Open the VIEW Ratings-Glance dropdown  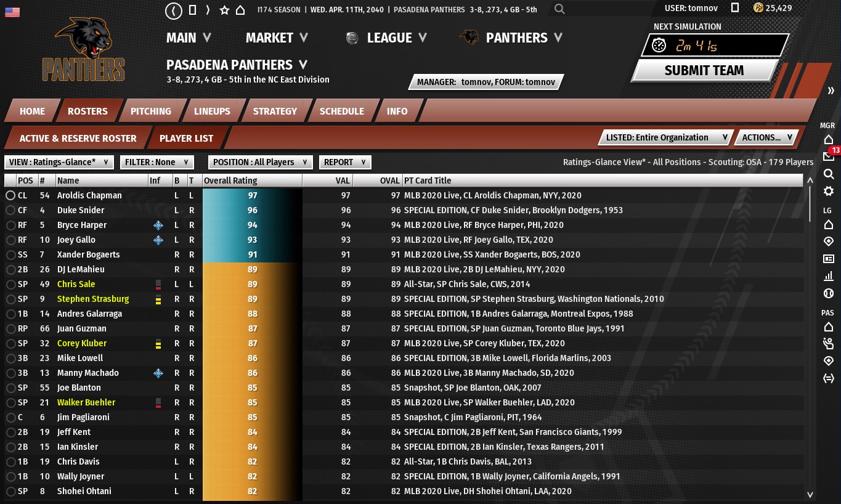pos(59,162)
